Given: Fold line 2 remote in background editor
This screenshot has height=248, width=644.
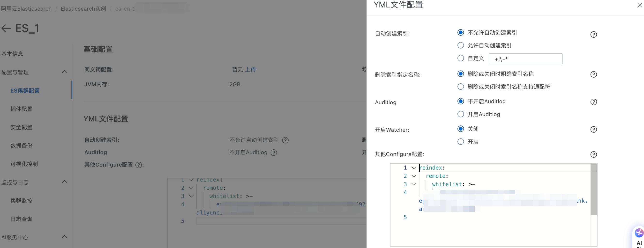Looking at the screenshot, I should (191, 188).
